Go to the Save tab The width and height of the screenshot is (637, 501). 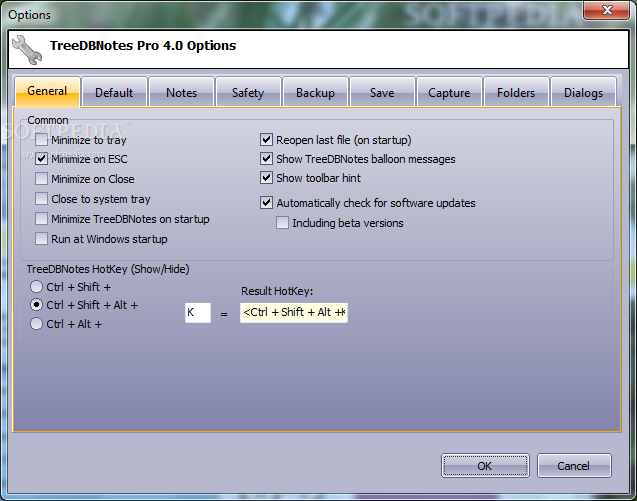click(x=382, y=93)
